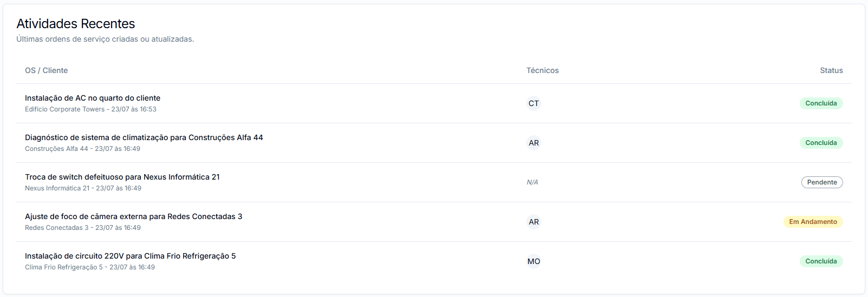868x297 pixels.
Task: Open Instalação de circuito 220V order
Action: (130, 256)
